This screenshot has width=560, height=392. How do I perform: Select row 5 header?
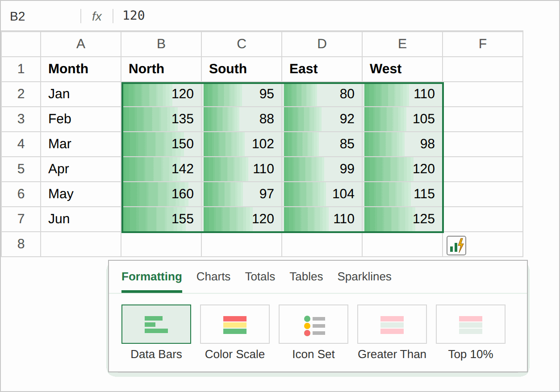pyautogui.click(x=21, y=169)
